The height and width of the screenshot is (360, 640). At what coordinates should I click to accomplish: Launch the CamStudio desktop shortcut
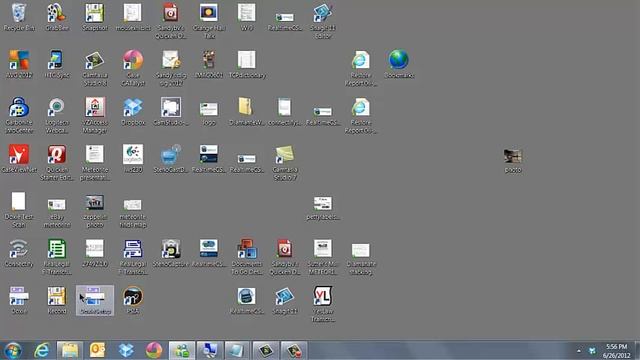(171, 111)
